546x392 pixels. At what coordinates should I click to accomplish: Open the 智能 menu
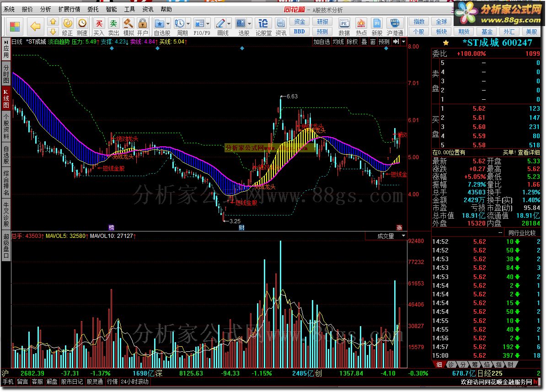pos(112,10)
